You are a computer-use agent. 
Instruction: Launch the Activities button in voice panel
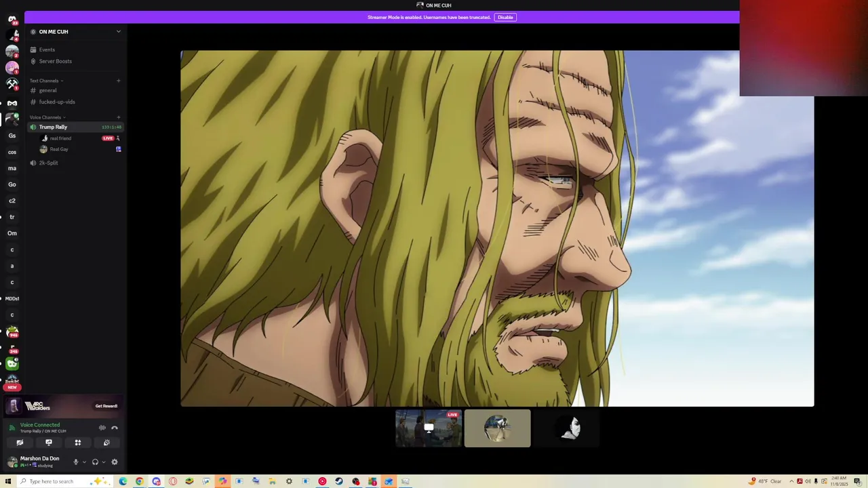78,443
